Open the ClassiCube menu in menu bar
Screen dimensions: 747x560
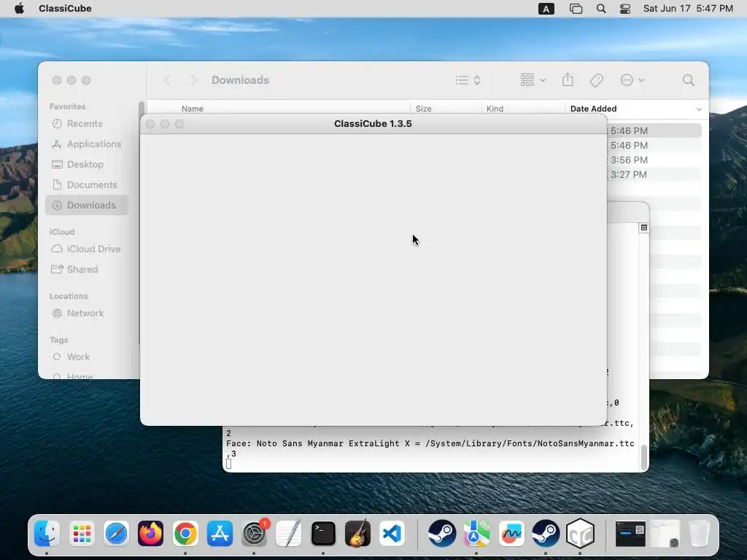click(65, 9)
